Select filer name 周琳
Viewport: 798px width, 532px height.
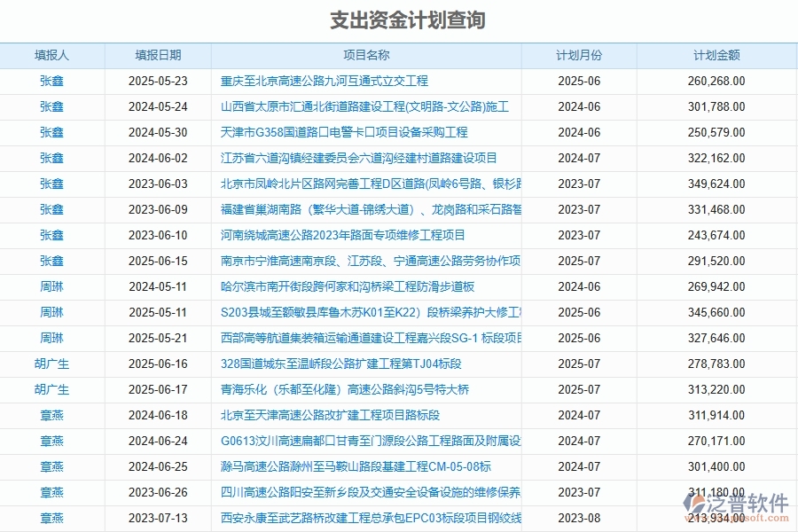pyautogui.click(x=52, y=286)
